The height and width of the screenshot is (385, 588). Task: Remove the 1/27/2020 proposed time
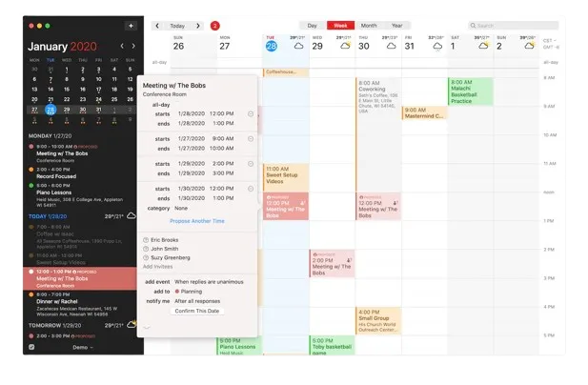tap(251, 139)
